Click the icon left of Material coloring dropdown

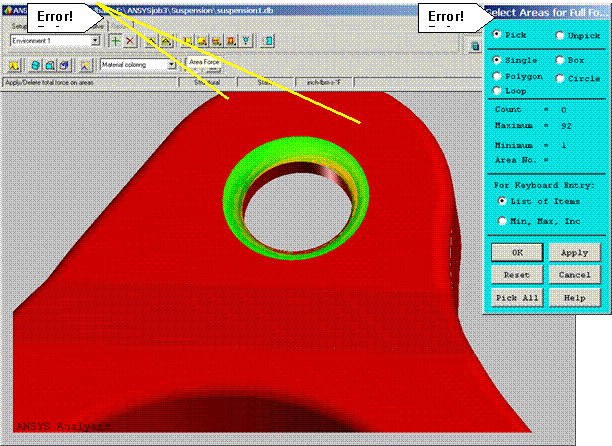point(85,65)
